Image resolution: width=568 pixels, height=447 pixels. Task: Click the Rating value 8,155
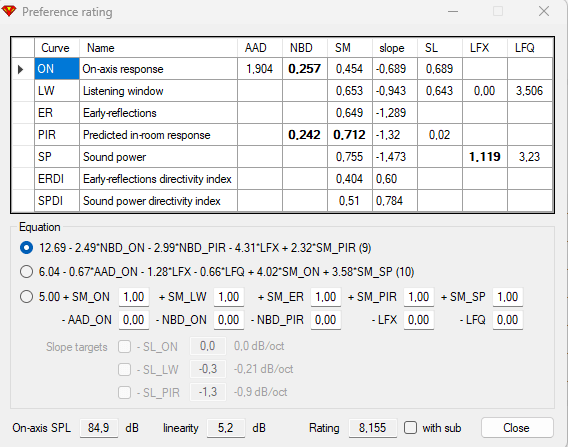pyautogui.click(x=373, y=428)
